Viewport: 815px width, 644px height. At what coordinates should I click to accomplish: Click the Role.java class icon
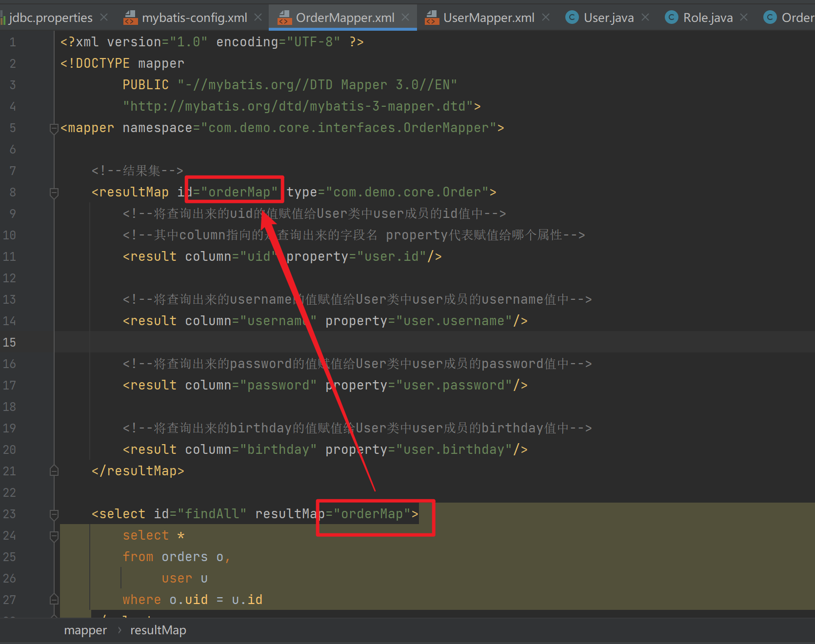(x=672, y=18)
